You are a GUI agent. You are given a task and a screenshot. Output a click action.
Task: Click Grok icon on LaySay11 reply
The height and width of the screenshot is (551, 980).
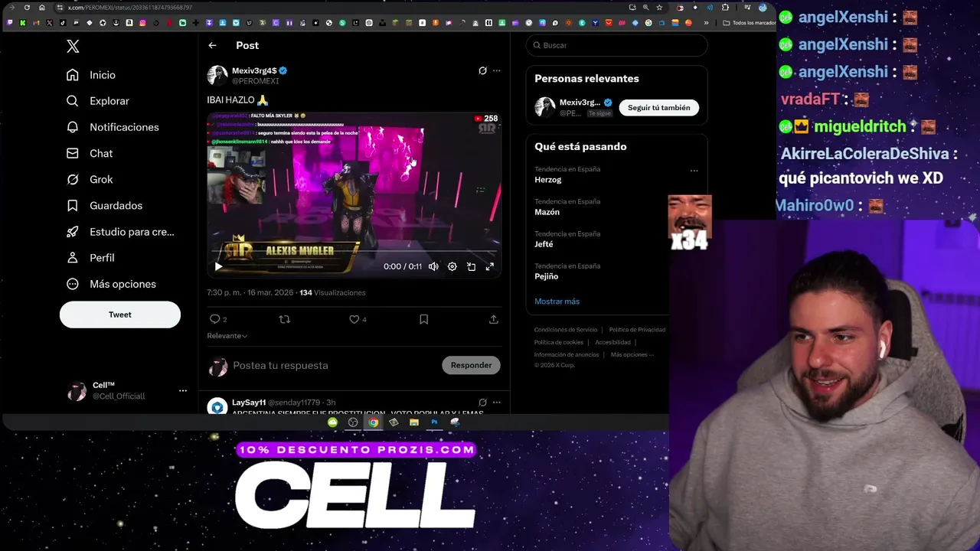482,402
